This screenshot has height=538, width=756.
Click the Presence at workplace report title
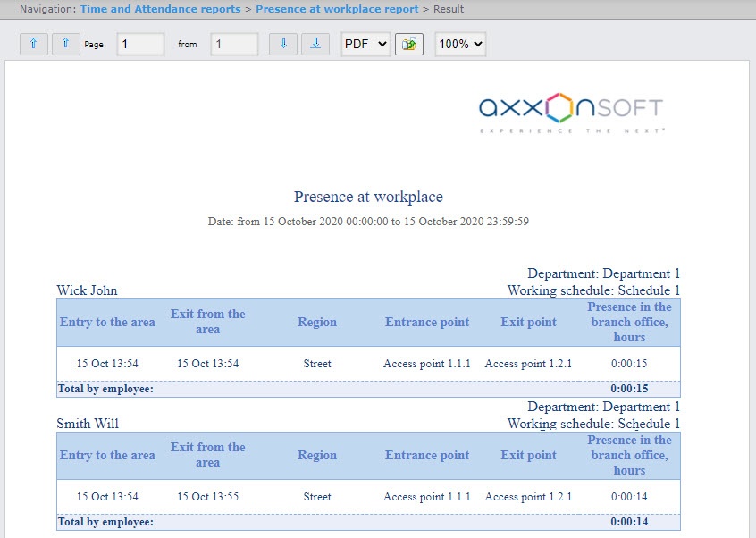368,197
